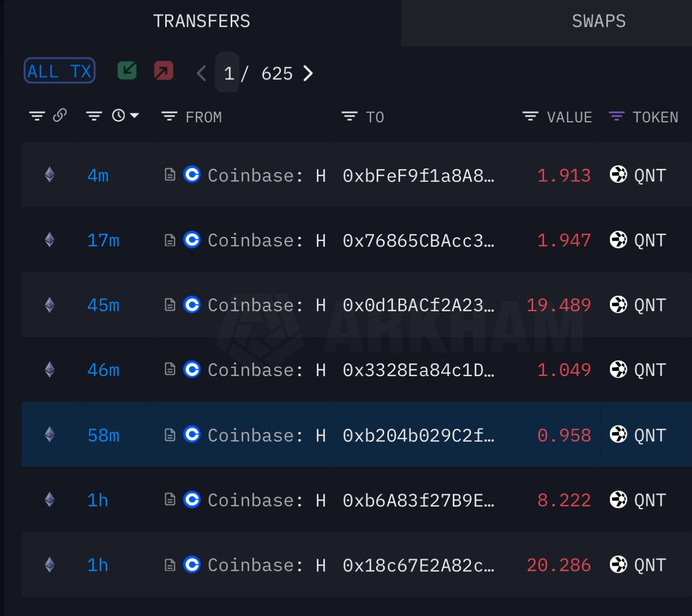Open Coinbase: H sender in the 58m row
Viewport: 692px width, 616px height.
click(x=266, y=435)
